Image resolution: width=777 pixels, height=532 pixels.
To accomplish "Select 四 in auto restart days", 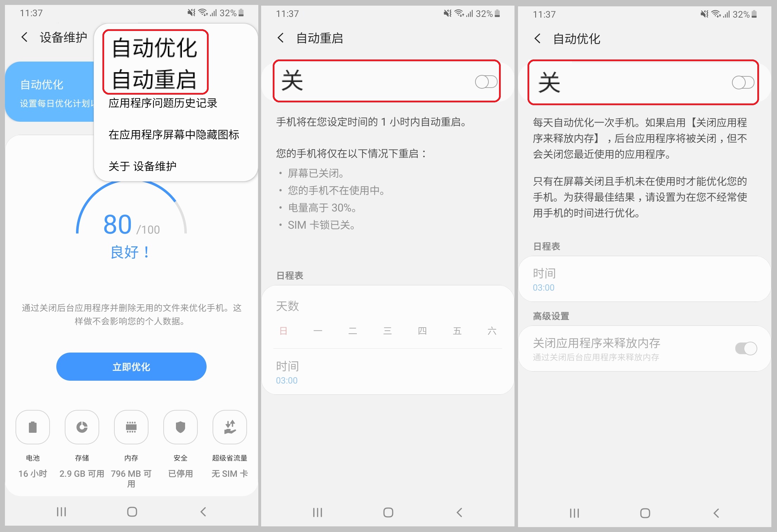I will [x=422, y=331].
